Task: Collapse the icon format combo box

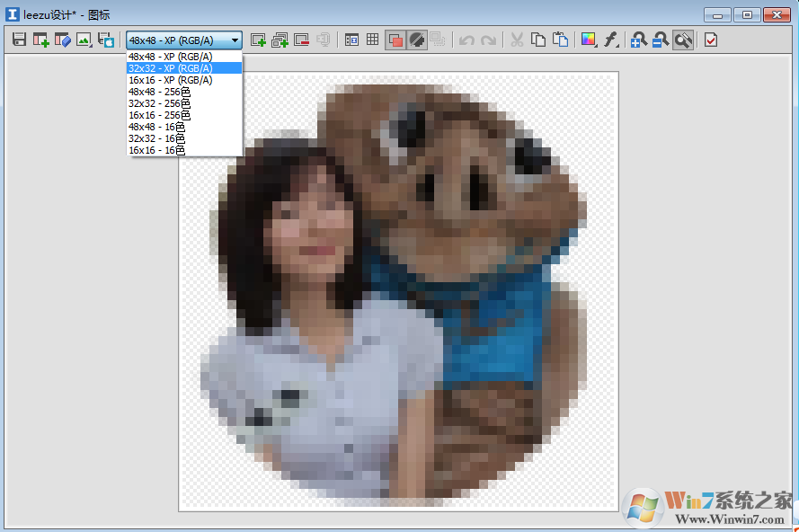Action: (235, 40)
